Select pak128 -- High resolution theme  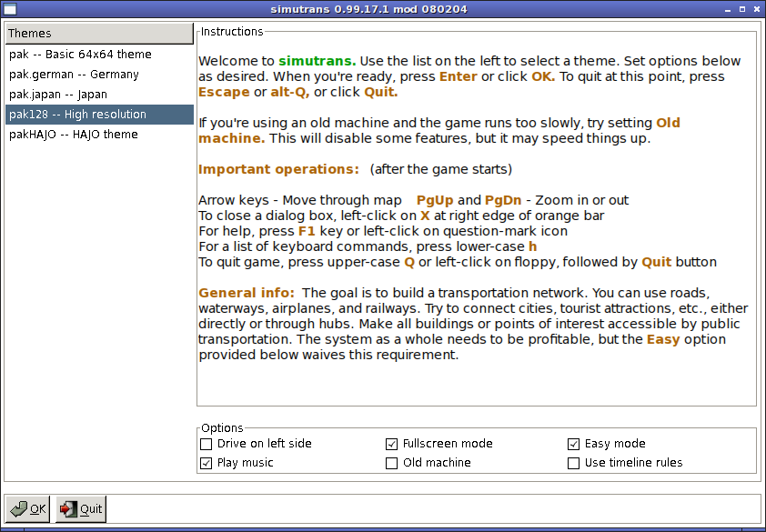point(100,115)
